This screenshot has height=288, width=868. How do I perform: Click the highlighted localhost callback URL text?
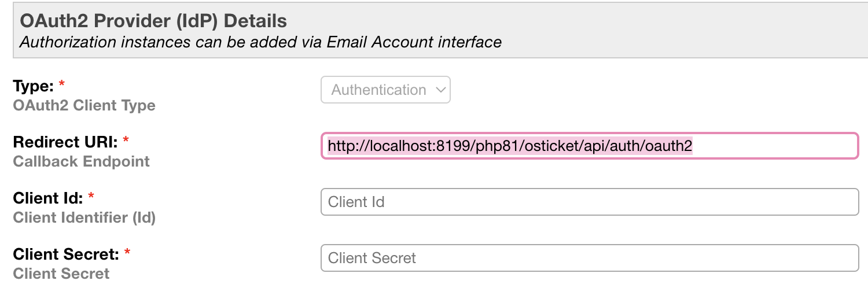[x=510, y=146]
